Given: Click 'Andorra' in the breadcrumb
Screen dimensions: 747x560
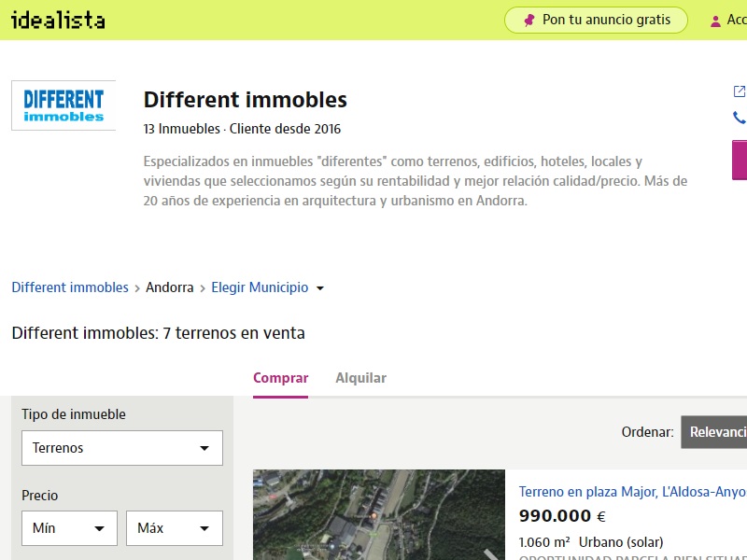Looking at the screenshot, I should coord(170,287).
